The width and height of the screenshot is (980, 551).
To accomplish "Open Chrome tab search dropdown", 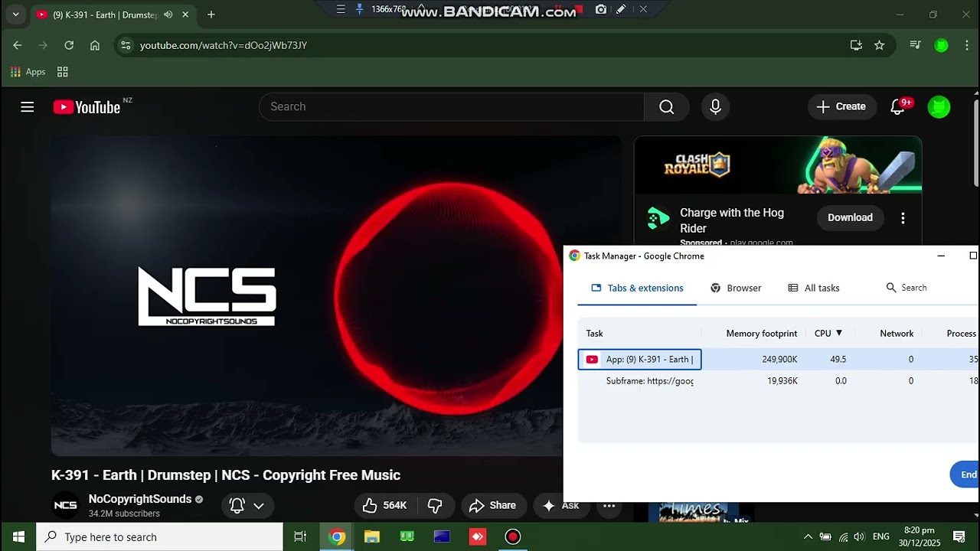I will point(15,15).
